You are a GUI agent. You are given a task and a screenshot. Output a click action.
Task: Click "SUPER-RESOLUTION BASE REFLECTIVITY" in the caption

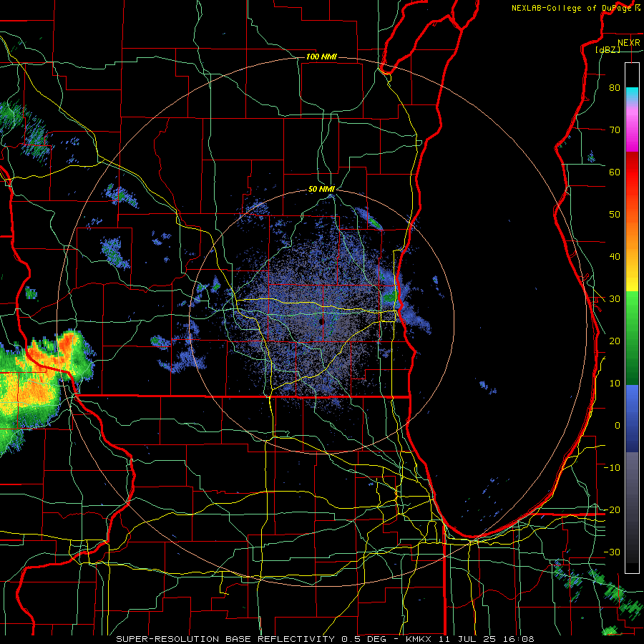pos(225,639)
